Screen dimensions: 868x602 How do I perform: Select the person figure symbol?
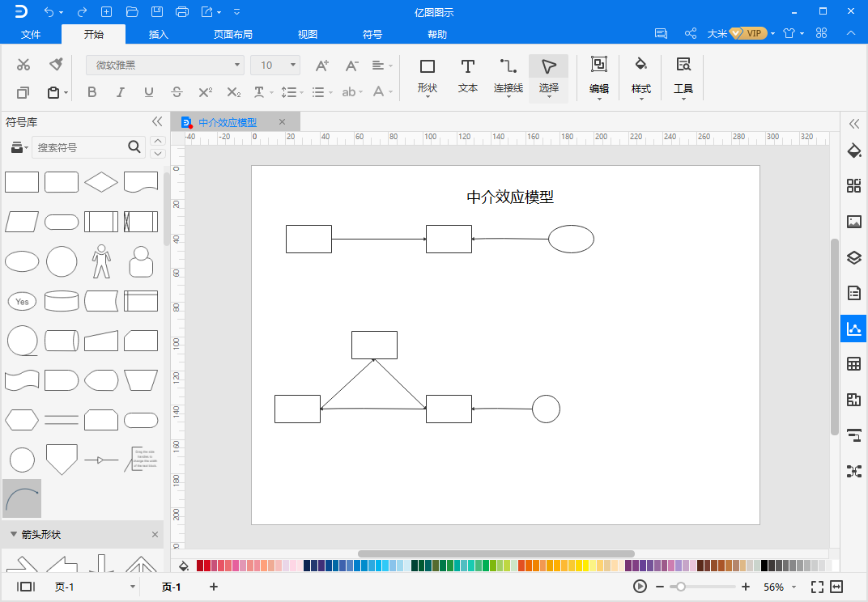pos(101,261)
